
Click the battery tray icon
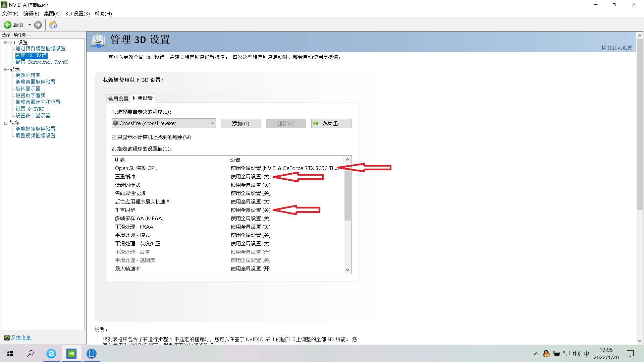(556, 354)
